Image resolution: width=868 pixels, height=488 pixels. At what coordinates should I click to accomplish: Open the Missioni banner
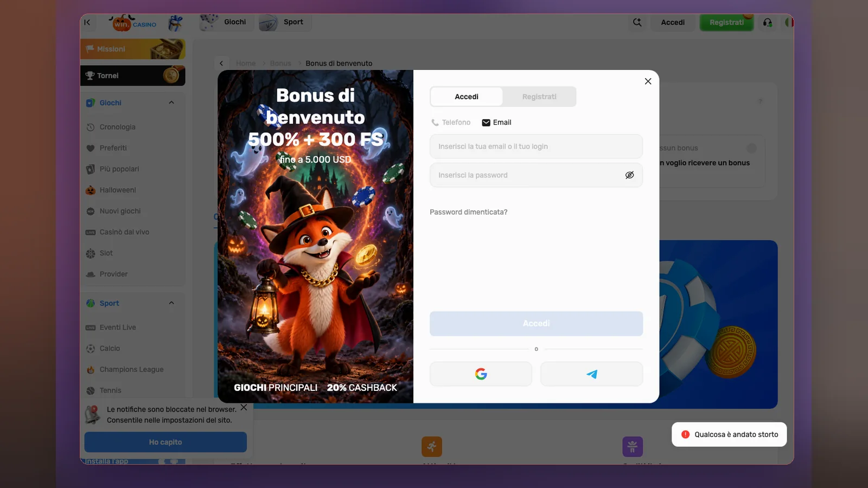pyautogui.click(x=133, y=49)
